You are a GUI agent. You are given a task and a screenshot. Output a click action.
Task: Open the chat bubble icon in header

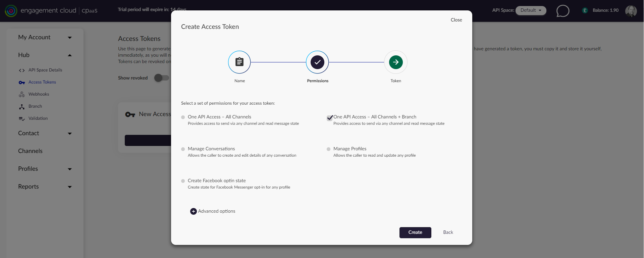(x=563, y=11)
